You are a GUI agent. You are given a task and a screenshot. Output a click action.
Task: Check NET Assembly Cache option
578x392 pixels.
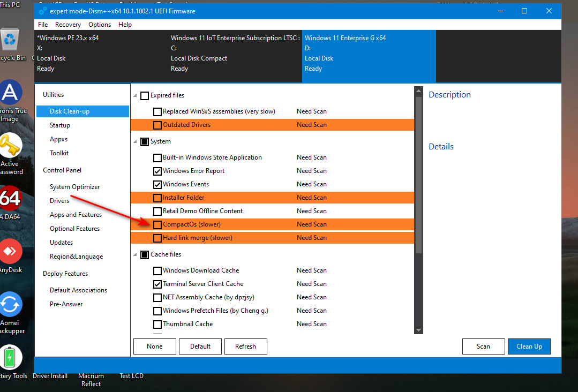click(x=157, y=297)
